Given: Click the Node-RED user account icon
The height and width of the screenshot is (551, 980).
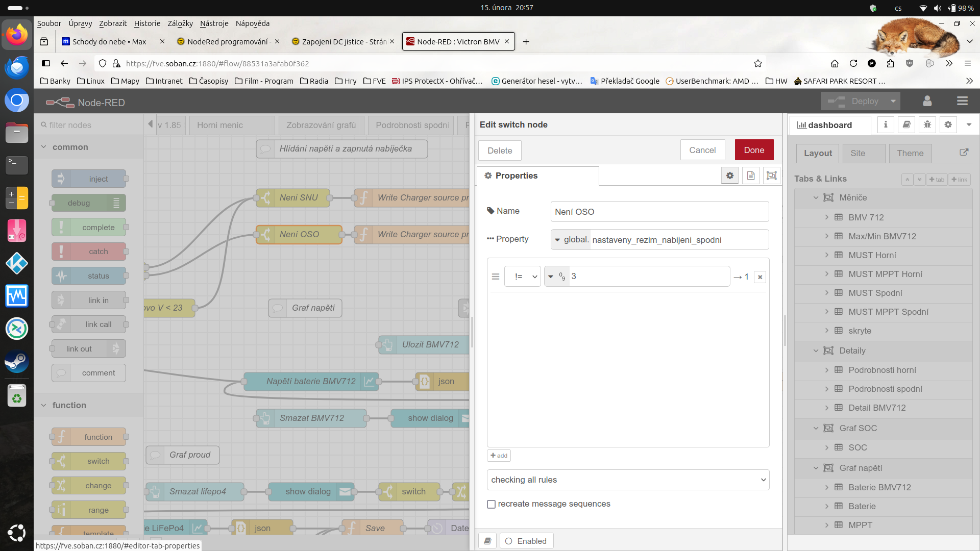Looking at the screenshot, I should [x=927, y=101].
